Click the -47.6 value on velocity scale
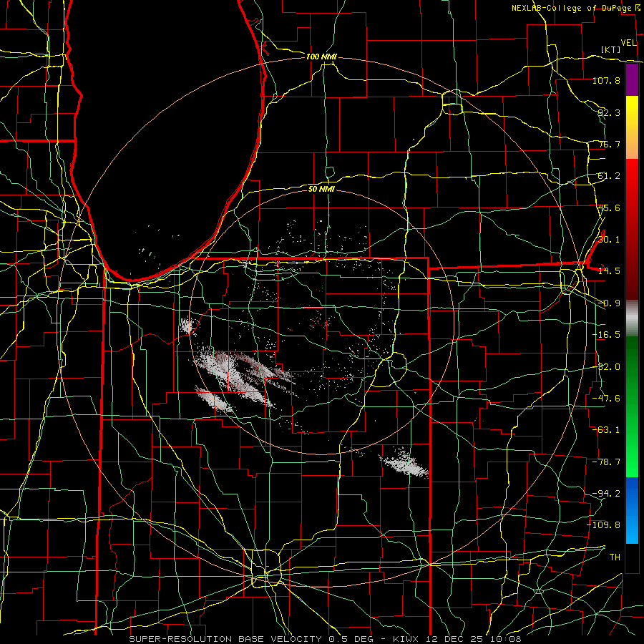The image size is (644, 644). [x=606, y=399]
